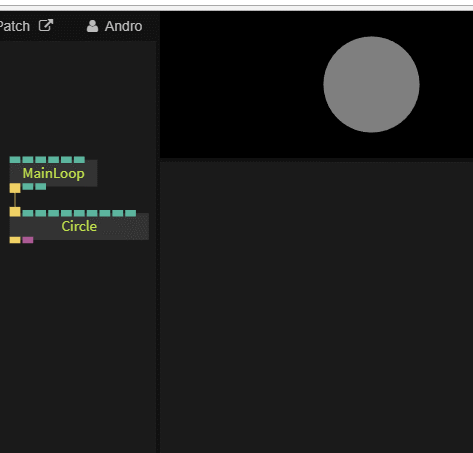Click Circle's yellow trigger input port
473x453 pixels.
coord(15,212)
